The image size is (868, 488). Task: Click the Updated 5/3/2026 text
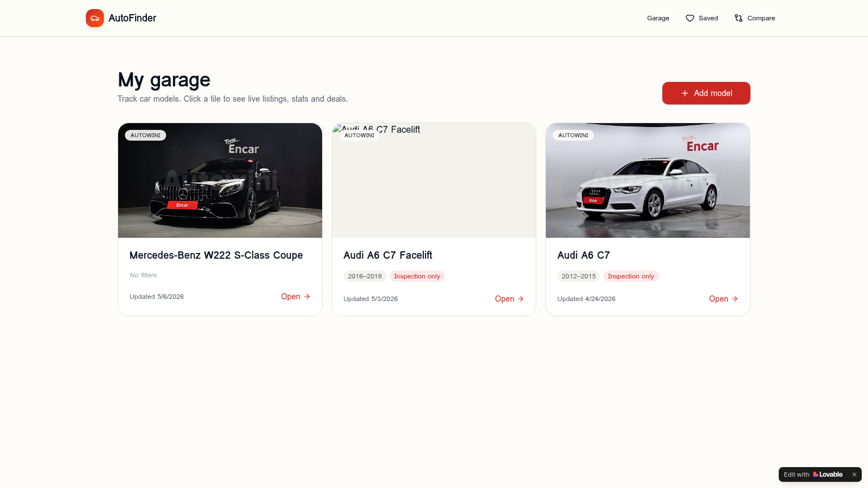pyautogui.click(x=371, y=299)
